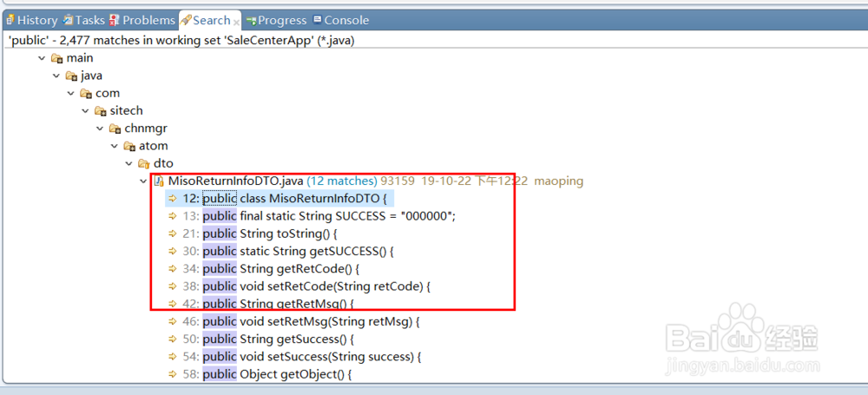This screenshot has width=868, height=395.
Task: Click Tasks tab icon
Action: (x=68, y=21)
